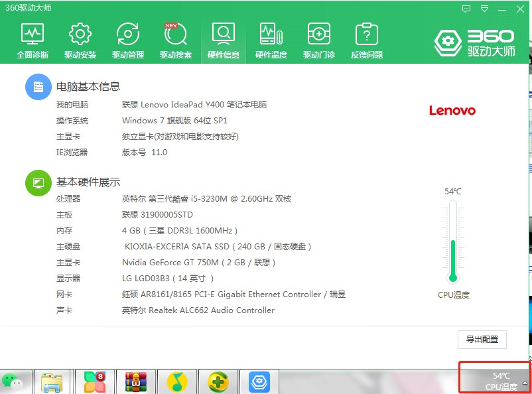This screenshot has width=532, height=394.
Task: Open the 驱动门诊 first-aid kit icon
Action: coord(319,34)
